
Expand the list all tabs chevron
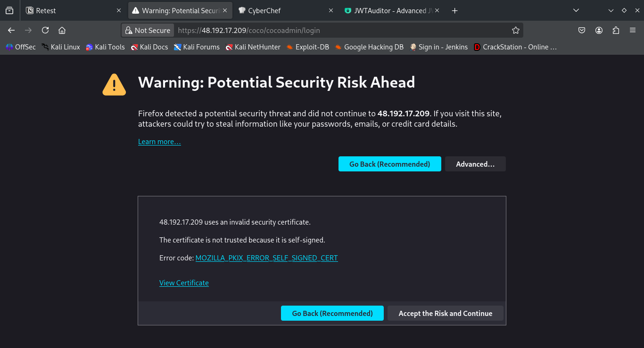click(x=576, y=10)
